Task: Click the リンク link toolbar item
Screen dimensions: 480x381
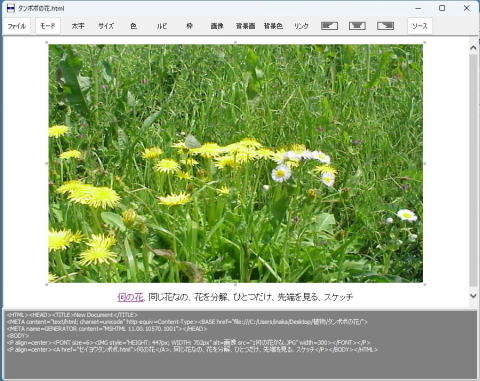Action: point(301,26)
